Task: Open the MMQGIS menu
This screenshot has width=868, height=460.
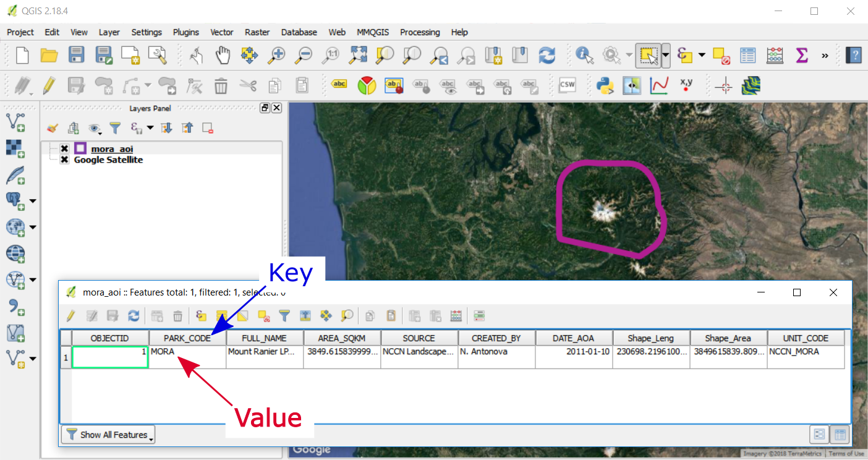Action: [373, 32]
